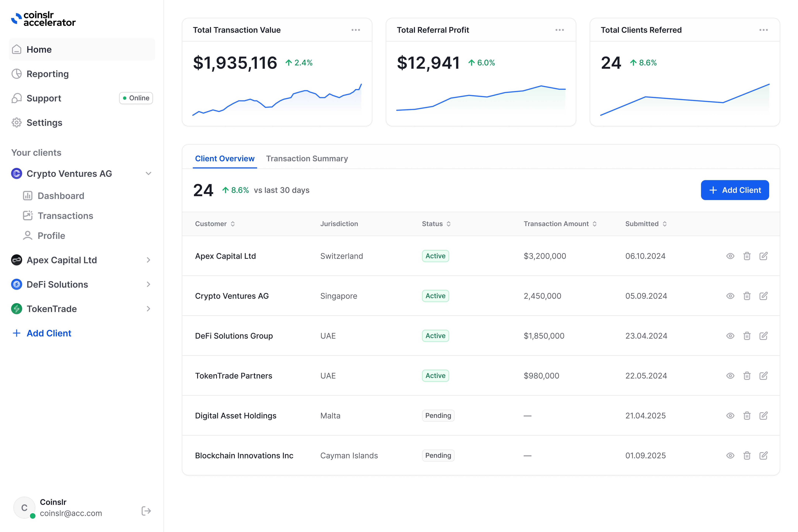View details of DeFi Solutions Group

pos(730,336)
